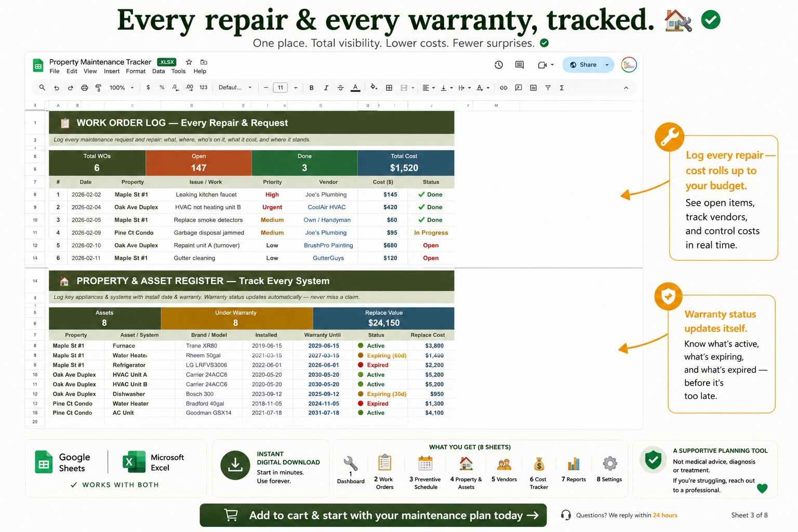
Task: Click the CoolAir HVAC vendor link
Action: (327, 207)
